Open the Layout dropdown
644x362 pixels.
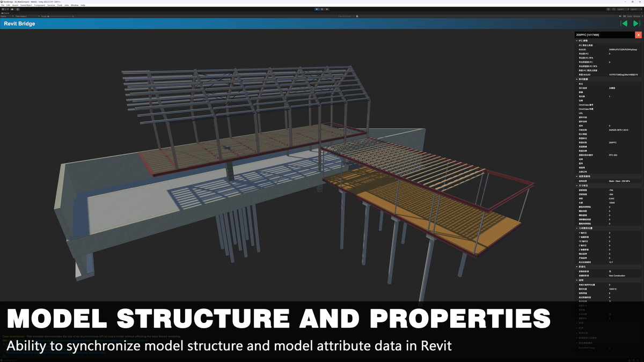point(636,9)
